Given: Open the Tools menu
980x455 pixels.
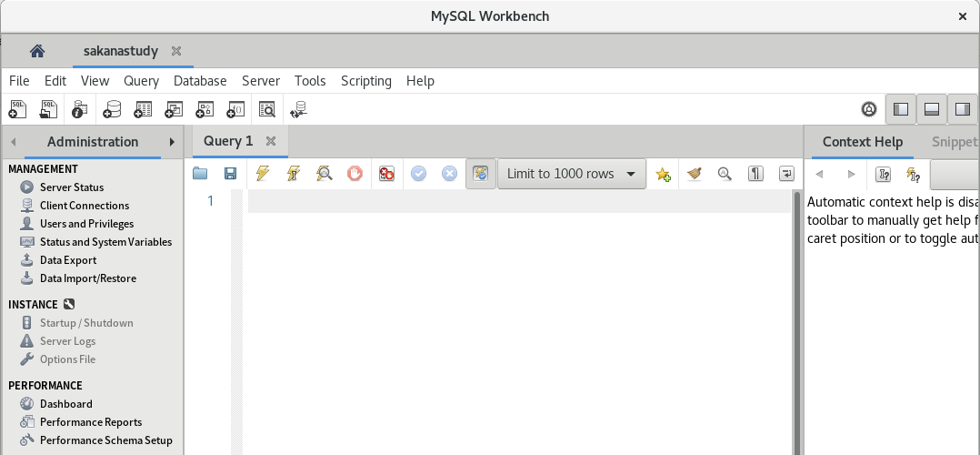Looking at the screenshot, I should coord(310,81).
